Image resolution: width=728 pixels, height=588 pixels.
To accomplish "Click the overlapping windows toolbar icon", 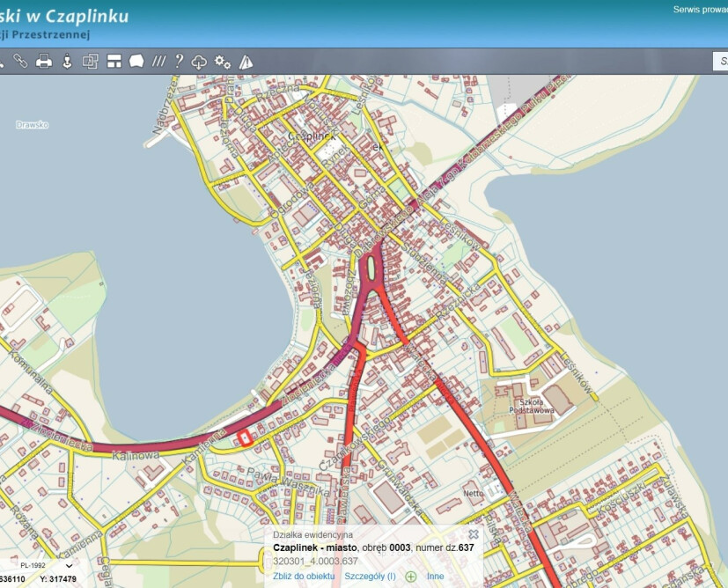I will click(90, 61).
